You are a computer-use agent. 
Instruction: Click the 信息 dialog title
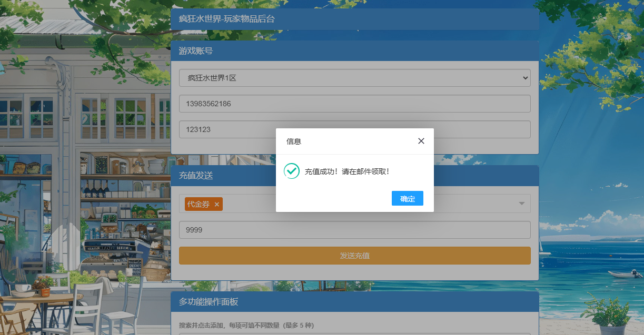click(x=294, y=141)
